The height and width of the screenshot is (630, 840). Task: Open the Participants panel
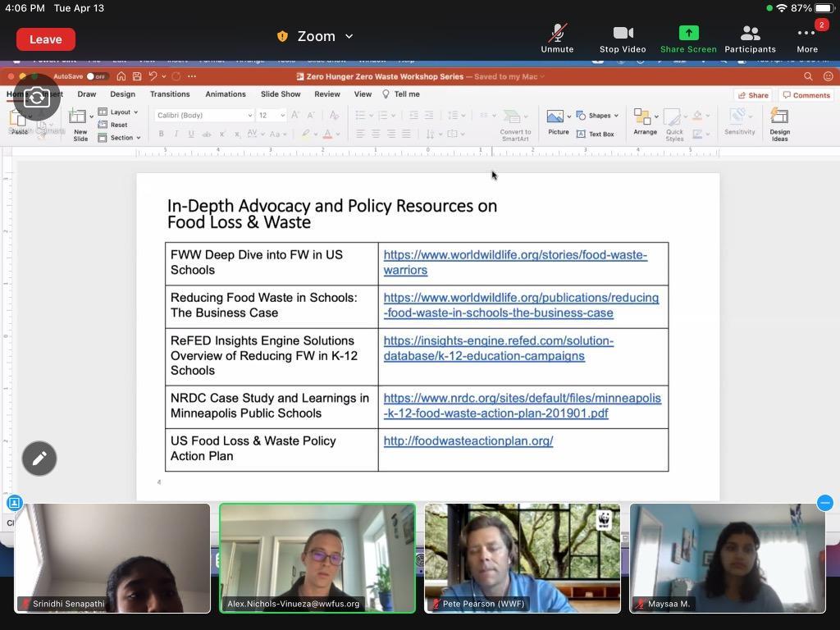point(750,34)
